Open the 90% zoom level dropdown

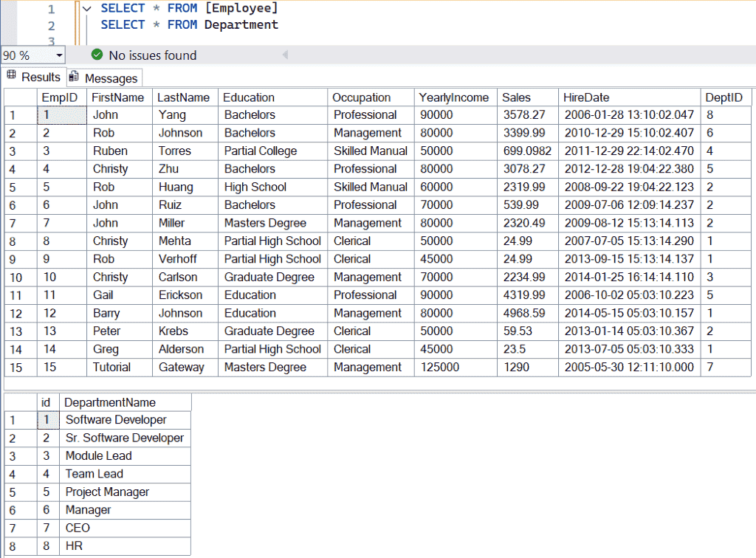point(59,55)
